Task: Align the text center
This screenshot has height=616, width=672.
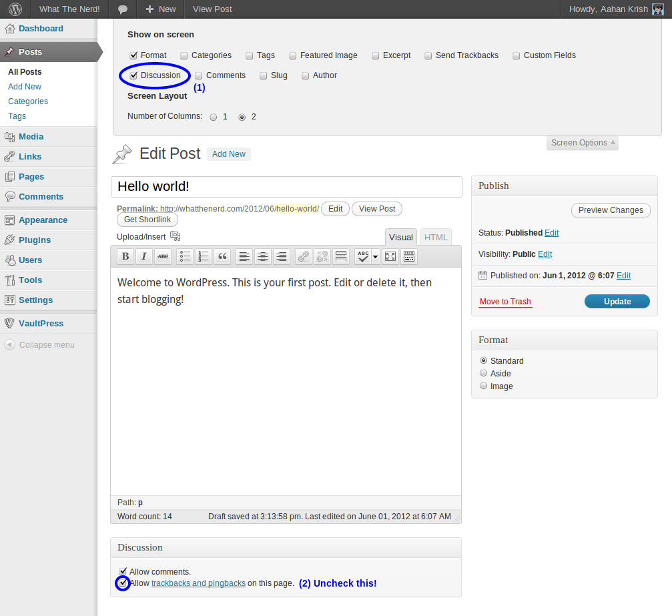Action: coord(262,256)
